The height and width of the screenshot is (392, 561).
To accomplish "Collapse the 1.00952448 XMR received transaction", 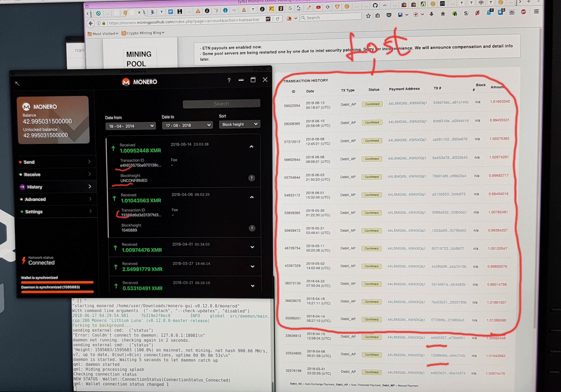I will [251, 147].
